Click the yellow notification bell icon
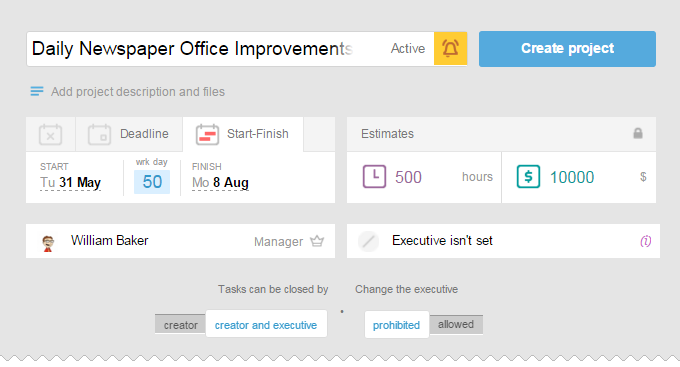 450,49
